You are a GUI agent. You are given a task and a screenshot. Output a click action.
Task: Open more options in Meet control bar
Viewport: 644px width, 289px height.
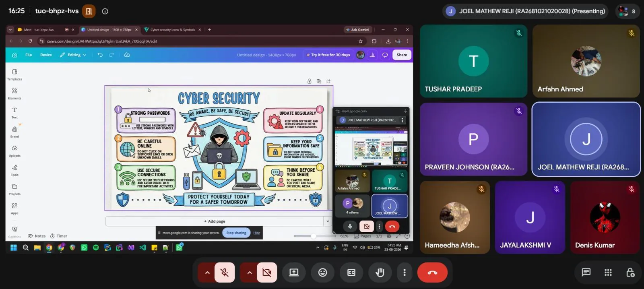pos(405,272)
